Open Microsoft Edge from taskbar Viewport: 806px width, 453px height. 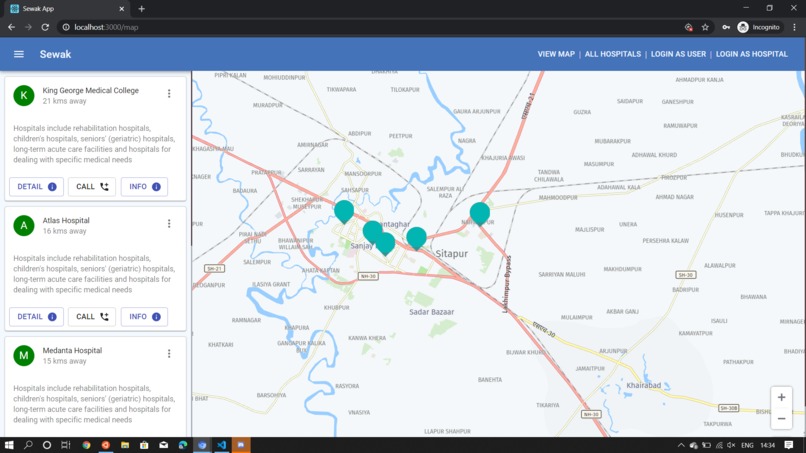182,445
